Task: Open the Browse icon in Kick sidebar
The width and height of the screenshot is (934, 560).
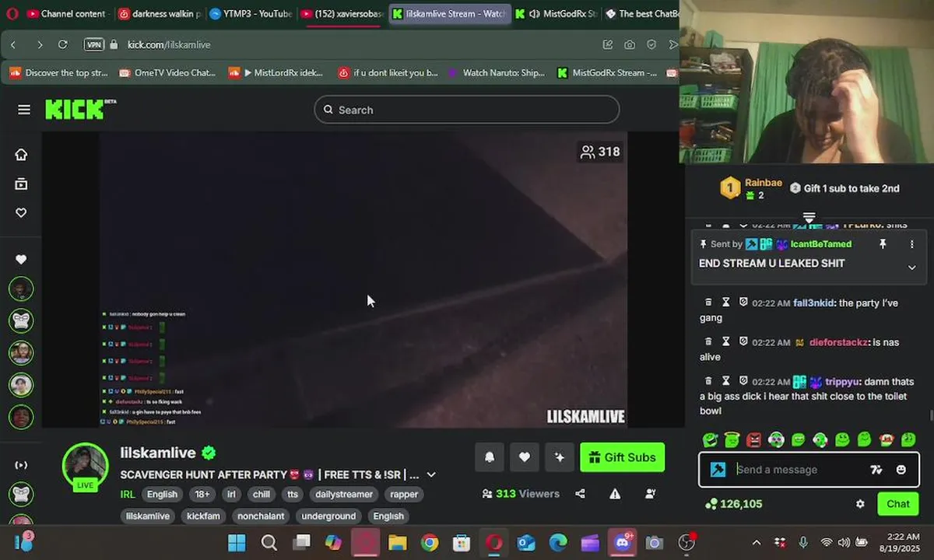Action: click(21, 184)
